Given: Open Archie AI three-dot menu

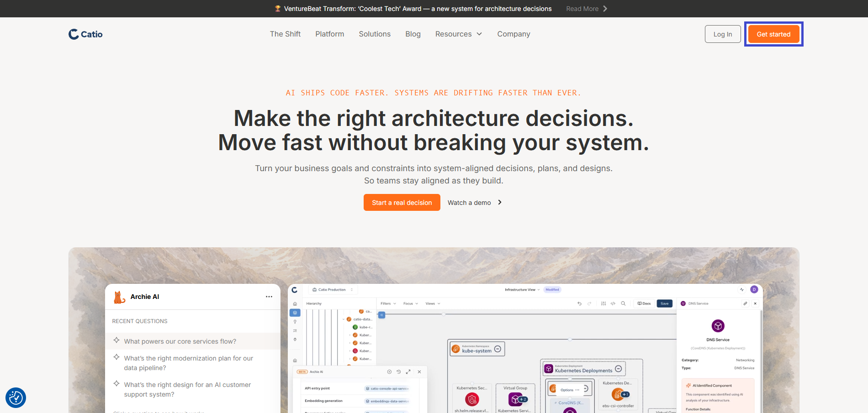Looking at the screenshot, I should coord(269,297).
